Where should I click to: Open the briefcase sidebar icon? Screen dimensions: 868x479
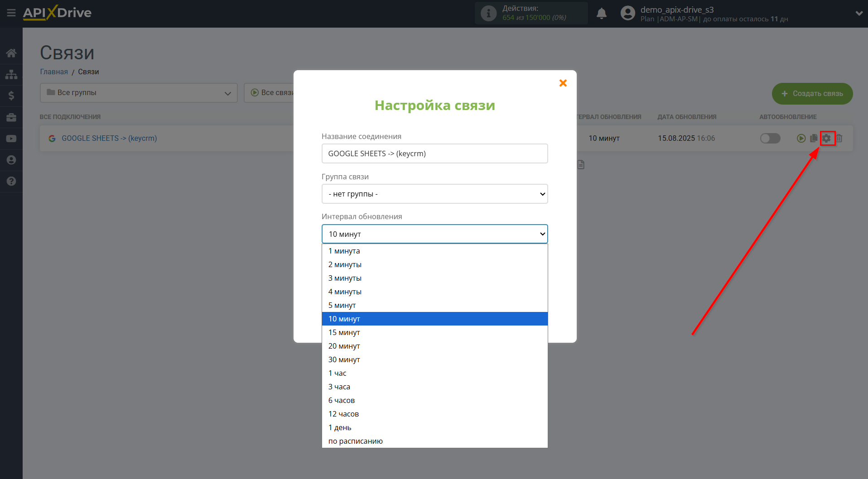[x=11, y=117]
